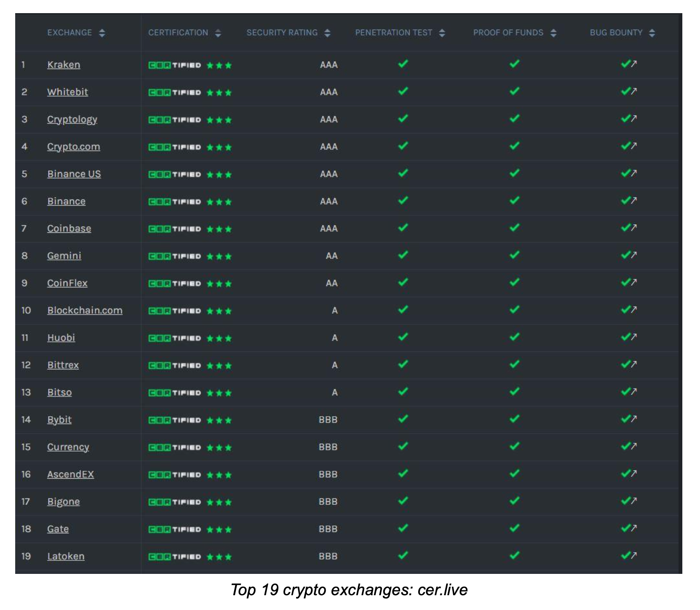Sort by the Bug Bounty column arrows
The width and height of the screenshot is (700, 610).
coord(652,33)
